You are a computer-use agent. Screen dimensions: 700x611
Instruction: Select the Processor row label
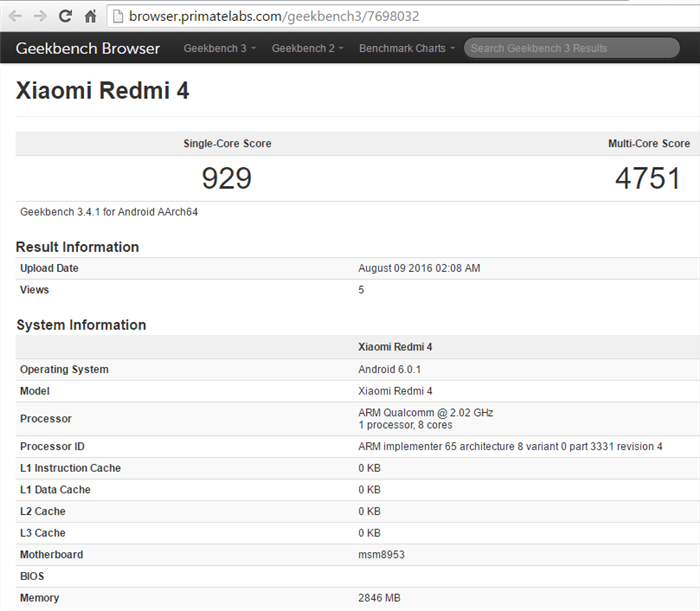(x=46, y=419)
